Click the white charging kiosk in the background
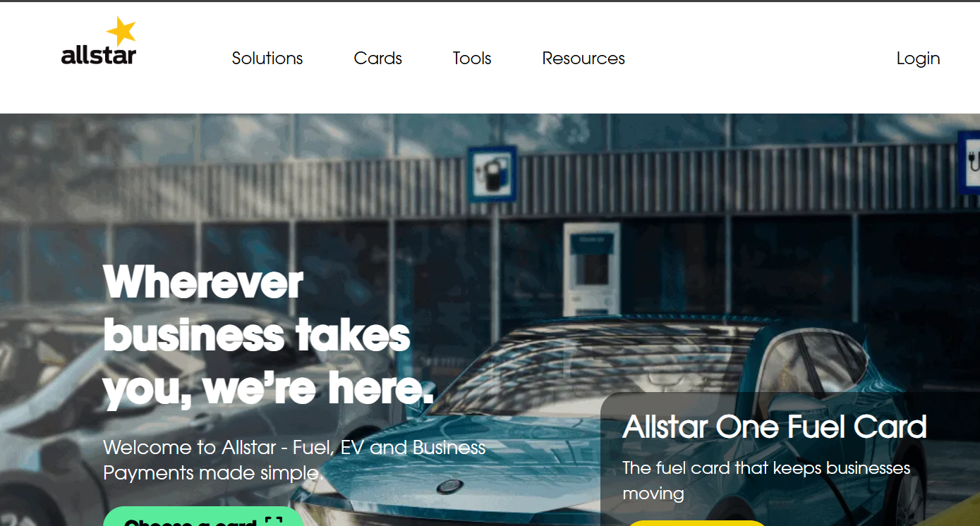The width and height of the screenshot is (980, 526). pyautogui.click(x=591, y=269)
